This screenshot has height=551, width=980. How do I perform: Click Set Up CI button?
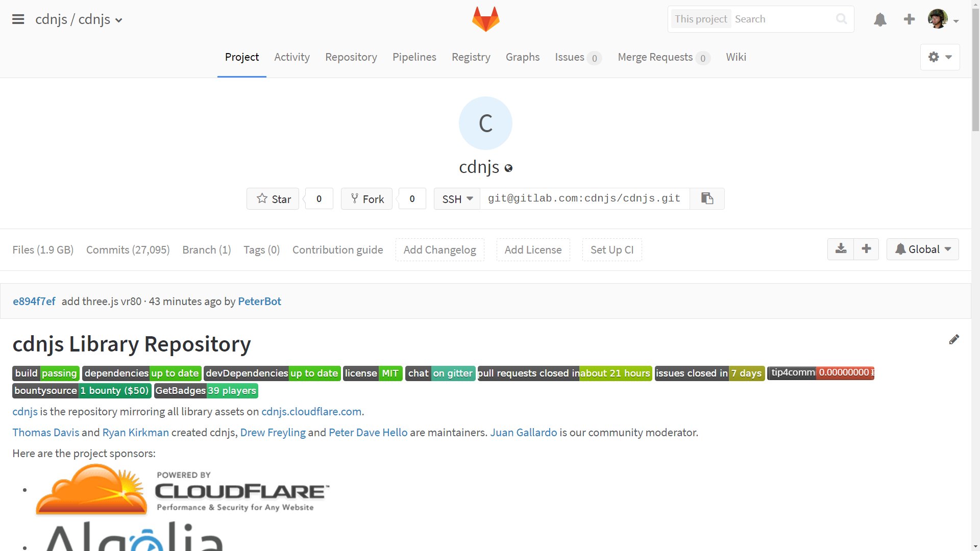[612, 249]
